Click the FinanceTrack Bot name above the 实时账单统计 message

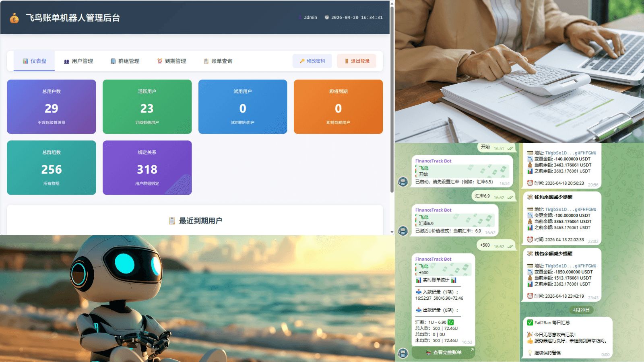click(433, 259)
